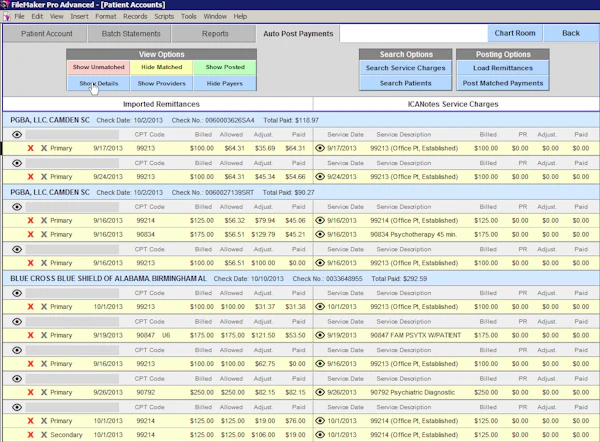Click $129.79 adjustment on 90834 row

click(263, 234)
